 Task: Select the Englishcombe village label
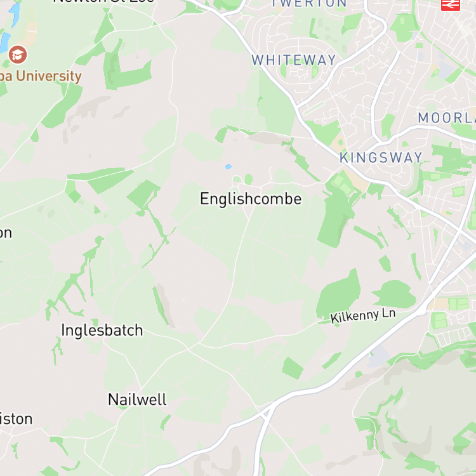[x=251, y=199]
